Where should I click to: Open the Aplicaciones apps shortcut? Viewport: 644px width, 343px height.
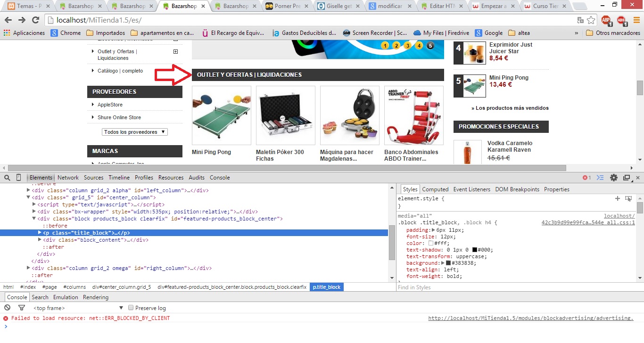(24, 33)
